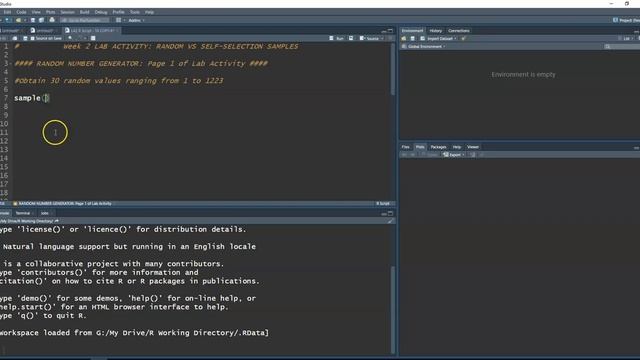Select the Environment tab

pyautogui.click(x=412, y=31)
